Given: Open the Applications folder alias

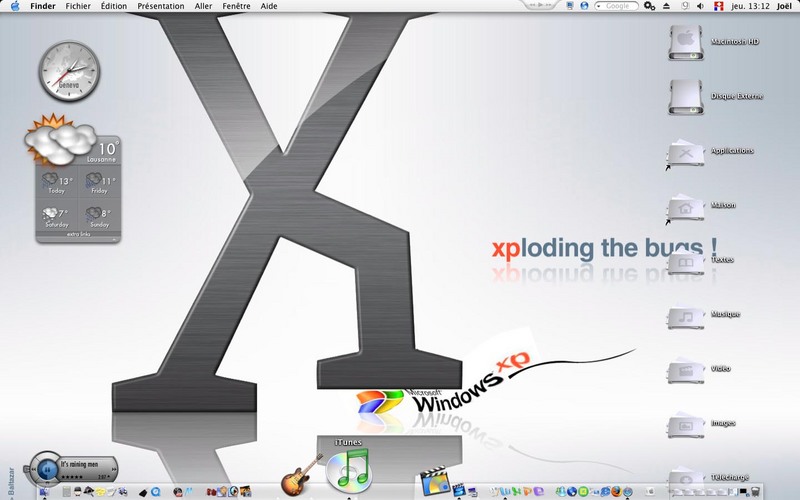Looking at the screenshot, I should pos(685,152).
